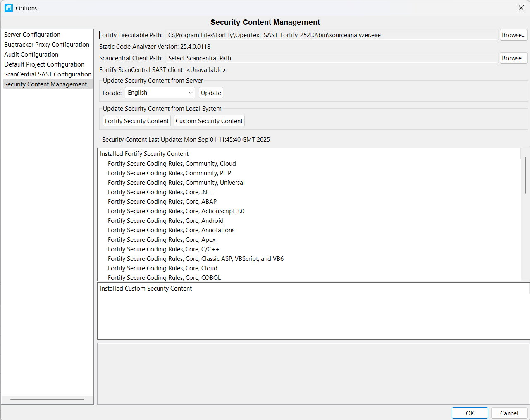The width and height of the screenshot is (530, 420).
Task: Click Update to fetch security content from server
Action: 211,93
